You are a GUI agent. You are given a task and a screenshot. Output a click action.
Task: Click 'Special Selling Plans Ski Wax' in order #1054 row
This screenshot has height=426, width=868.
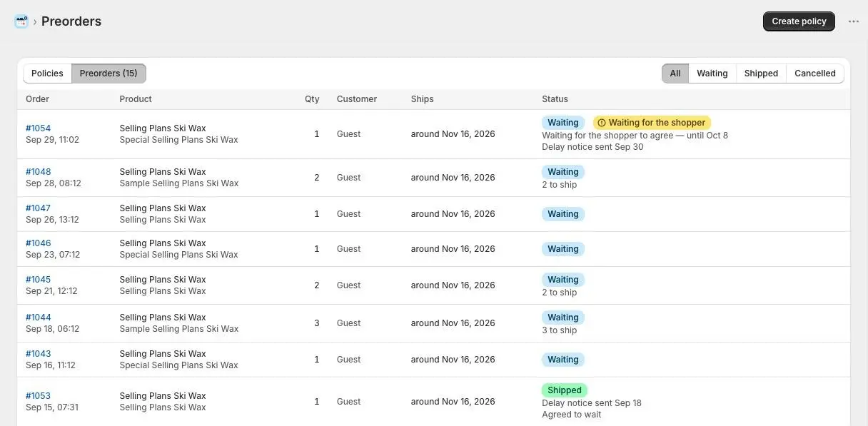click(179, 140)
